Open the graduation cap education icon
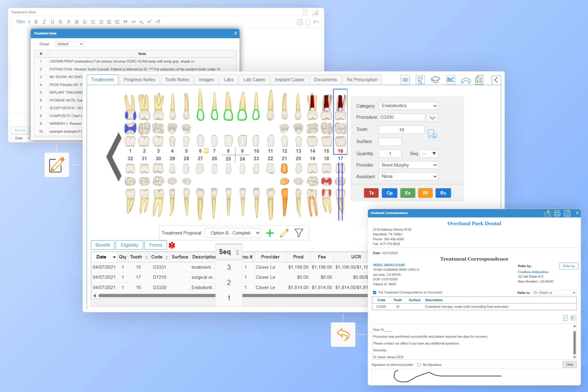The height and width of the screenshot is (392, 588). click(435, 80)
